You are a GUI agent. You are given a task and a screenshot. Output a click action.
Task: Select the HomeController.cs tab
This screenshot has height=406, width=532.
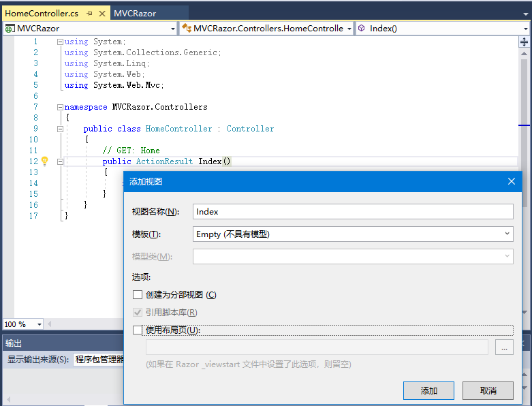tap(41, 13)
